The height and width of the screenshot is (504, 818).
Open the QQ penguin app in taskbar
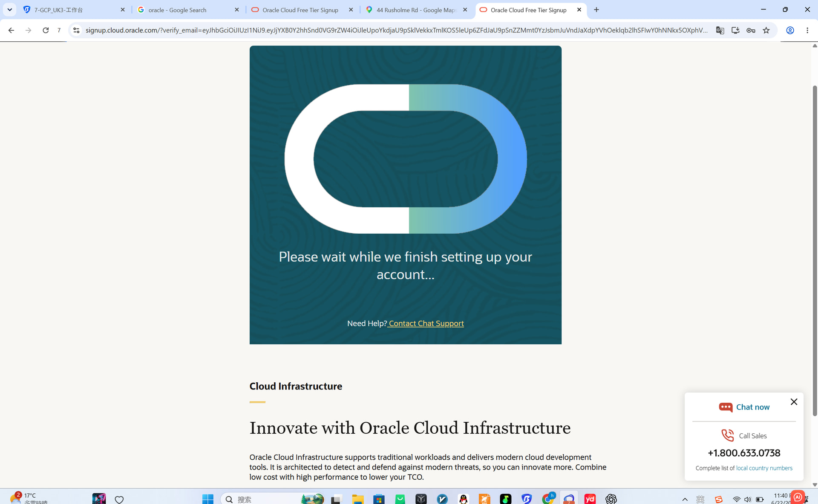tap(464, 499)
